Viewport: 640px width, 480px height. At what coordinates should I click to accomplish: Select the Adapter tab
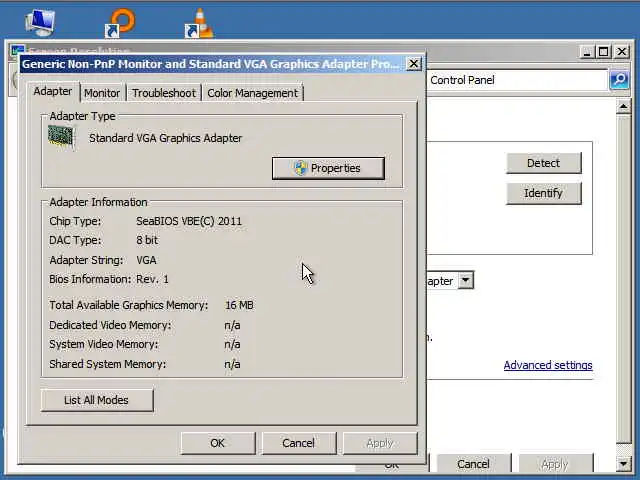tap(53, 91)
